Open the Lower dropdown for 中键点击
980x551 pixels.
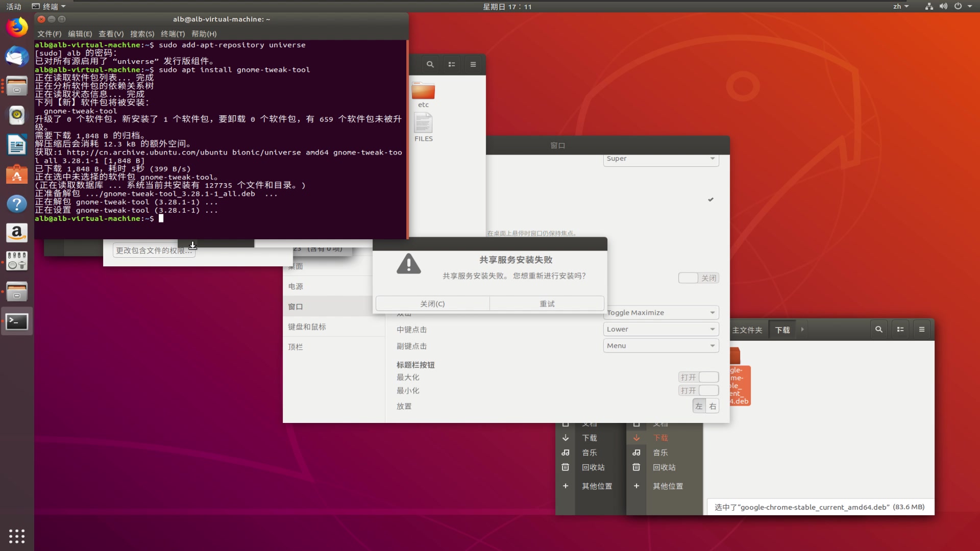coord(660,329)
